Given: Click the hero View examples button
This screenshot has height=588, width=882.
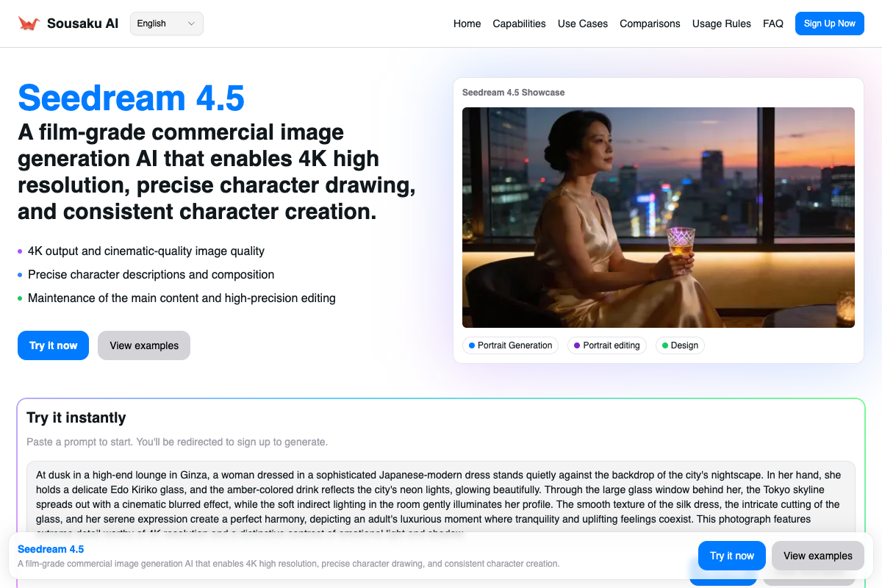Looking at the screenshot, I should click(144, 345).
